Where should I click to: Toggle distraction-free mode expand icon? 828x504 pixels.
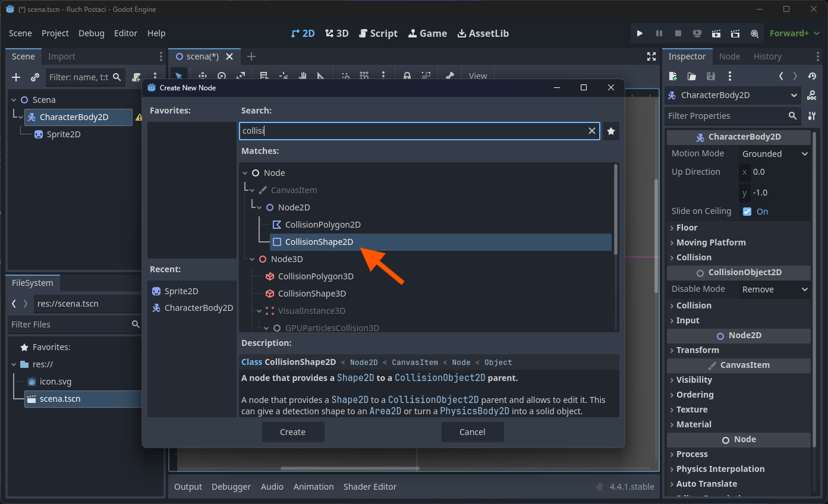coord(651,56)
